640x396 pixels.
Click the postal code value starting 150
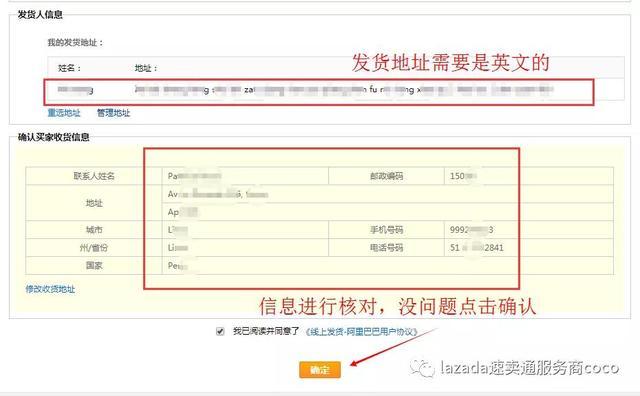coord(464,176)
